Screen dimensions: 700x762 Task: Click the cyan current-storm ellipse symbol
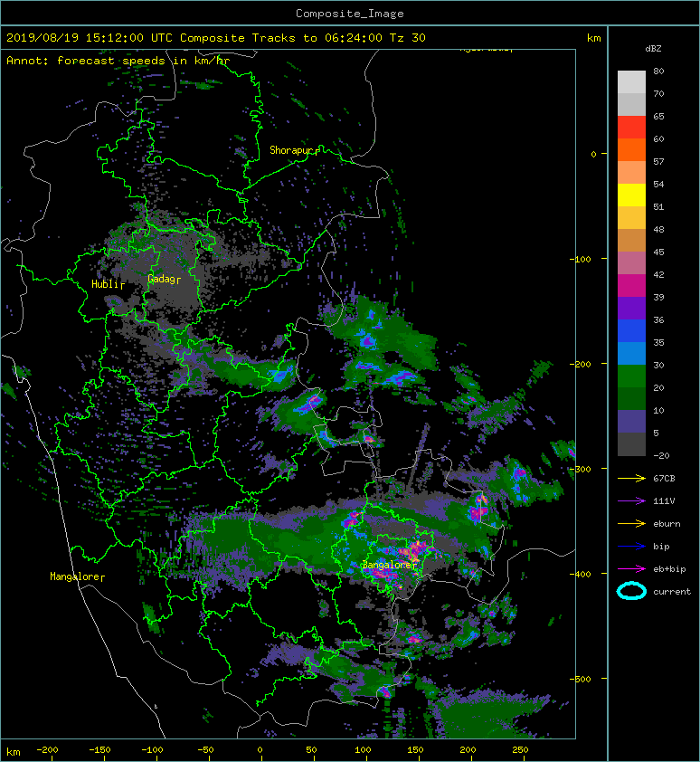(x=631, y=591)
